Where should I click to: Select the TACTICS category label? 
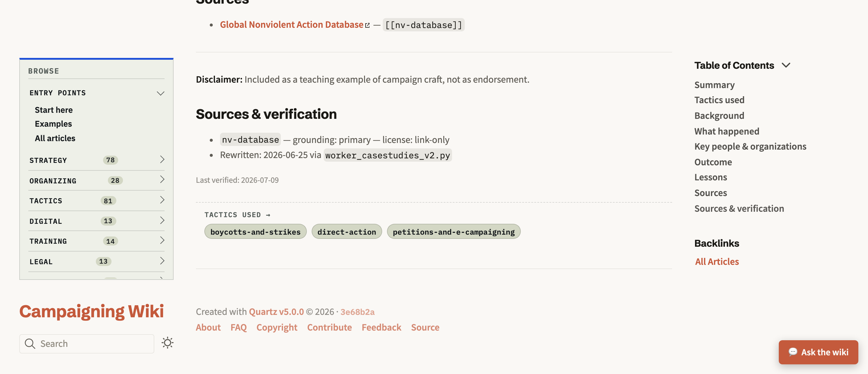click(46, 201)
